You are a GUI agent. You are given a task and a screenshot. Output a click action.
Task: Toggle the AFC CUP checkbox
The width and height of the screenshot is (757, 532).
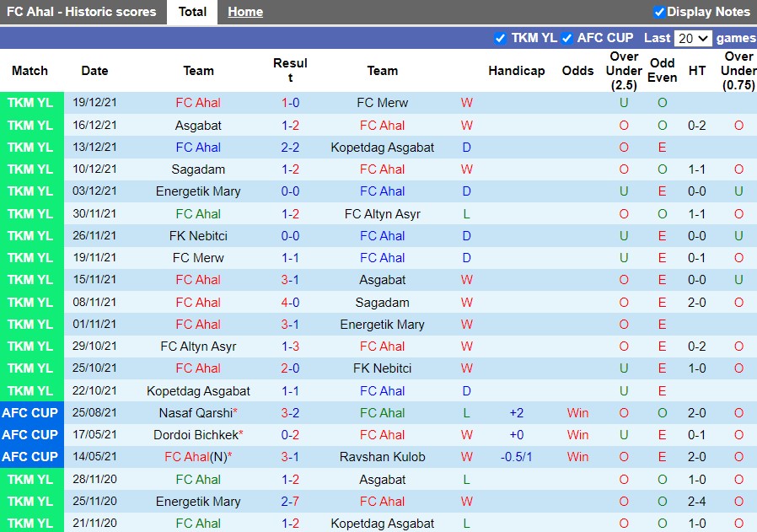coord(566,38)
